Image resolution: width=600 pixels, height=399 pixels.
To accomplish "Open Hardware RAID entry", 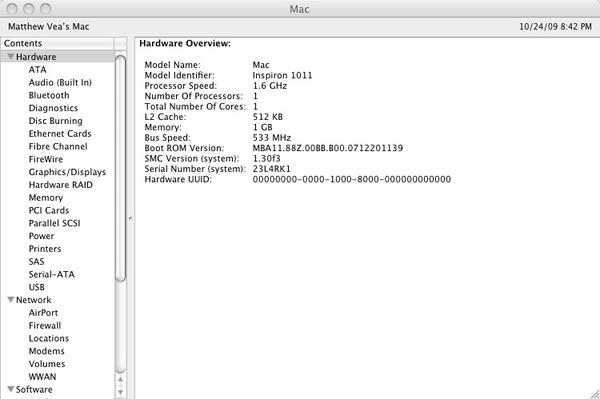I will click(x=60, y=185).
